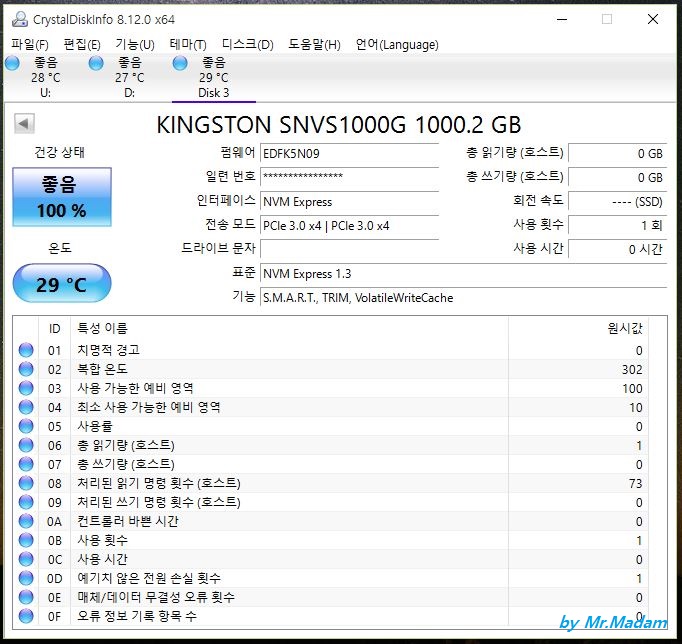Image resolution: width=682 pixels, height=644 pixels.
Task: Click the total host writes value 0 GB
Action: (617, 177)
